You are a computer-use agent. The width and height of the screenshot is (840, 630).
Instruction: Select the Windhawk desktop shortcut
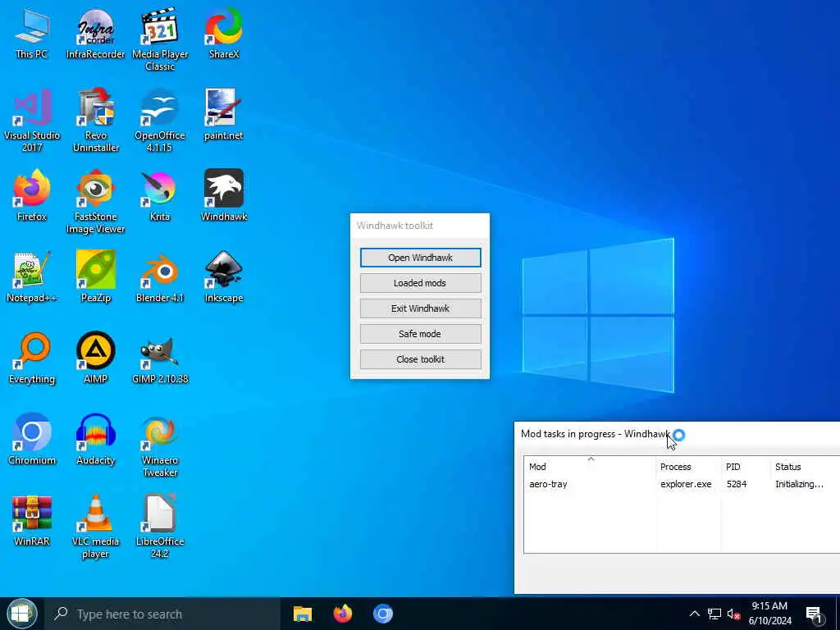(x=224, y=196)
